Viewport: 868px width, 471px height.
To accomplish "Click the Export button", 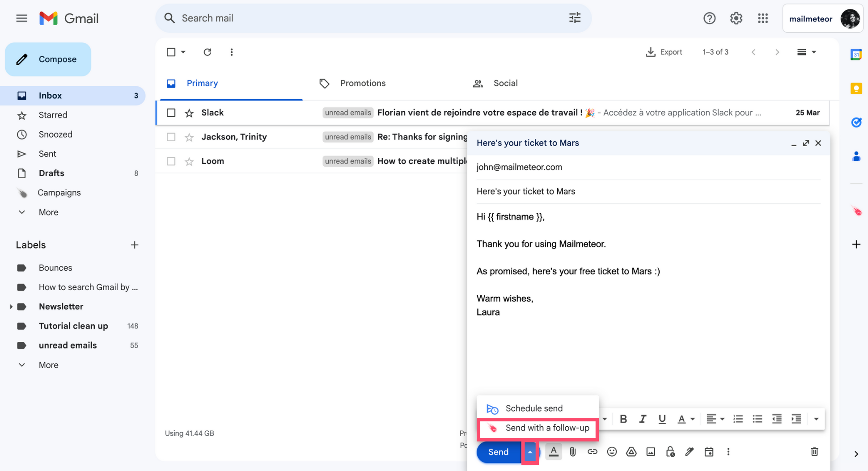I will pyautogui.click(x=664, y=52).
